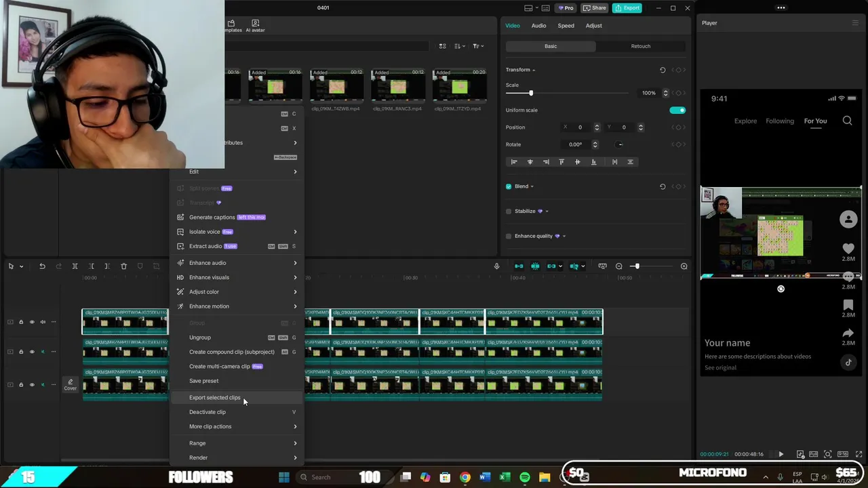
Task: Click the filter icon in media panel
Action: coord(477,46)
